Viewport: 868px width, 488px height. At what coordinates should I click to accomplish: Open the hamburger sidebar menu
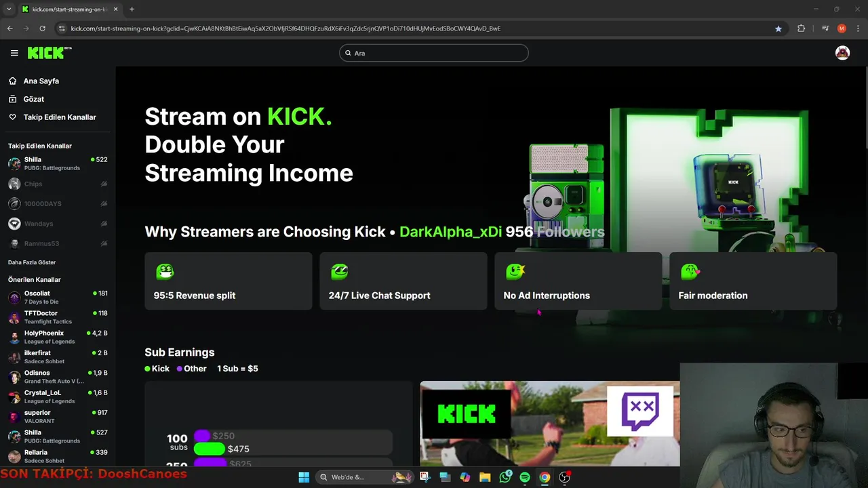click(14, 53)
